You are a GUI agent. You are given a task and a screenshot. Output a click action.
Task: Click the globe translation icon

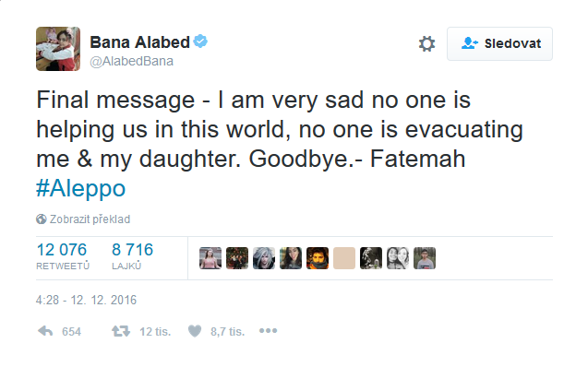(42, 219)
